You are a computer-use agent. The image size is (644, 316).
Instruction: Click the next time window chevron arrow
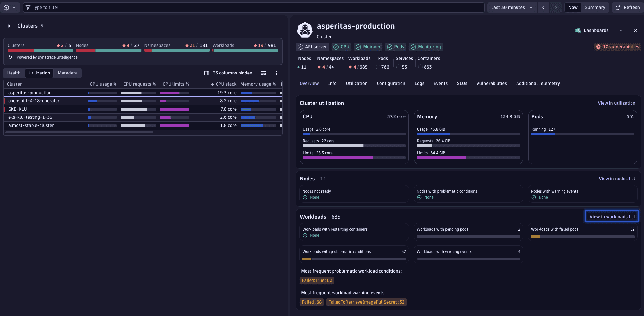click(556, 7)
